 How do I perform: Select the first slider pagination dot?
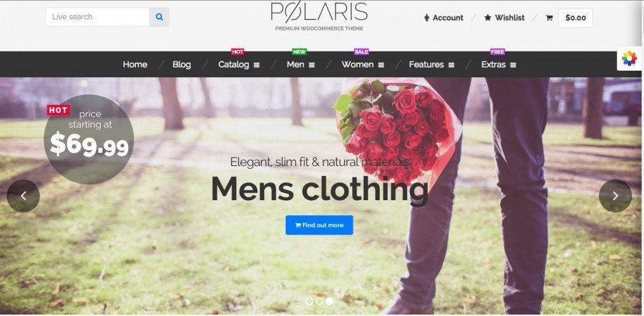[x=309, y=301]
